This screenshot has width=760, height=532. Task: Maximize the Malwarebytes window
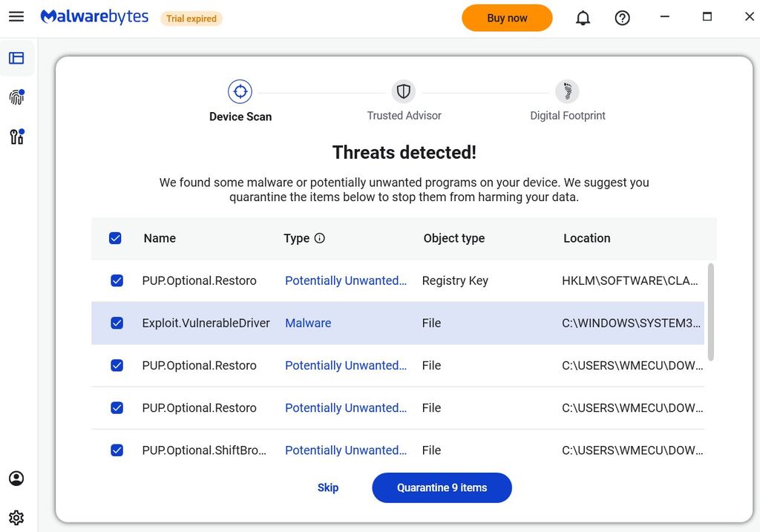click(x=707, y=17)
